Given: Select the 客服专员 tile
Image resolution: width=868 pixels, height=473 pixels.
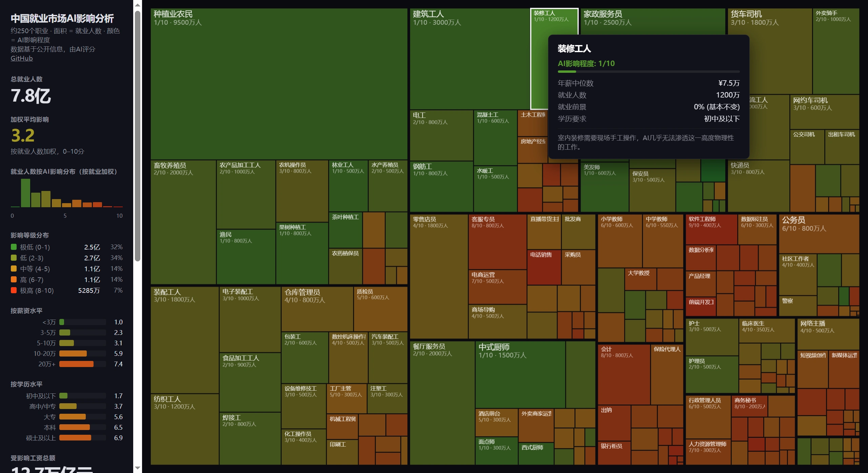Looking at the screenshot, I should [497, 242].
